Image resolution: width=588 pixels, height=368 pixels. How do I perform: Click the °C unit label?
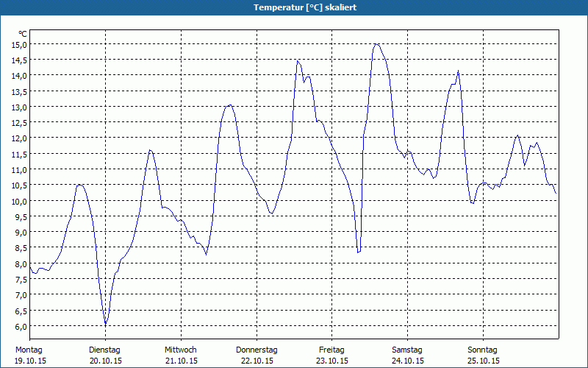click(x=23, y=34)
